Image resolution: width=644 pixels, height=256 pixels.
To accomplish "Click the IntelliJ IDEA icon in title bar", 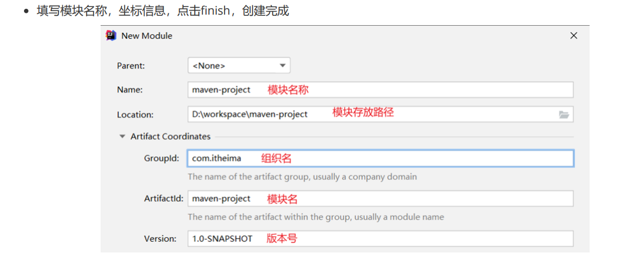I will point(111,36).
